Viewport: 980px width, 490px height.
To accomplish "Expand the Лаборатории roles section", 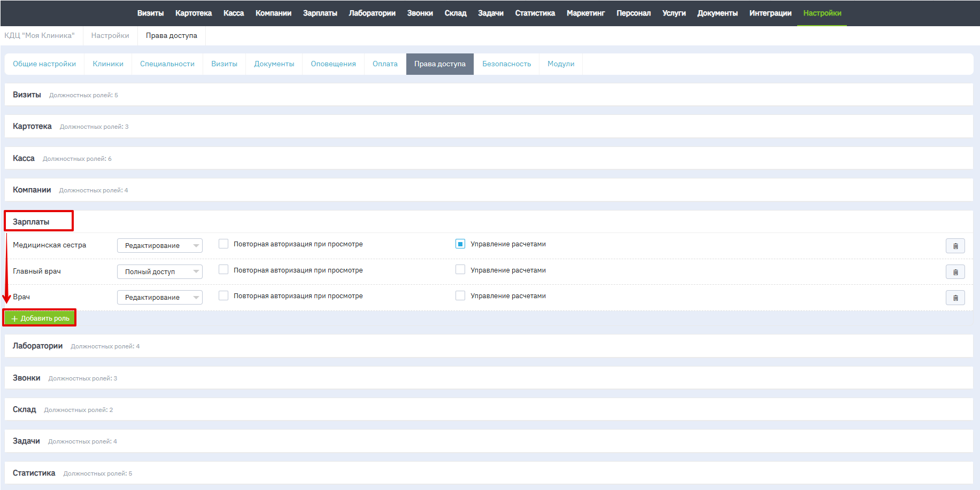I will point(38,346).
